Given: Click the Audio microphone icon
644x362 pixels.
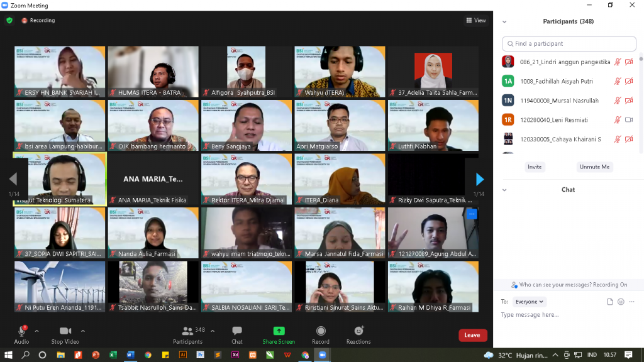Looking at the screenshot, I should [21, 331].
